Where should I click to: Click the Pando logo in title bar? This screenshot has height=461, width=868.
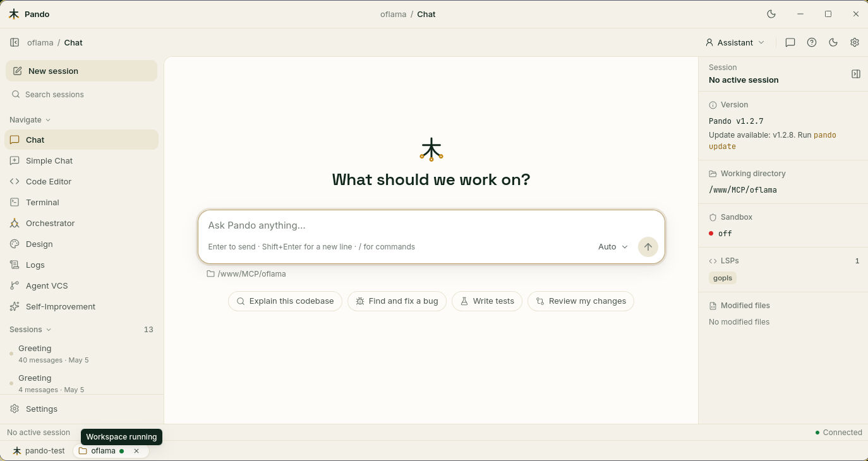[14, 14]
